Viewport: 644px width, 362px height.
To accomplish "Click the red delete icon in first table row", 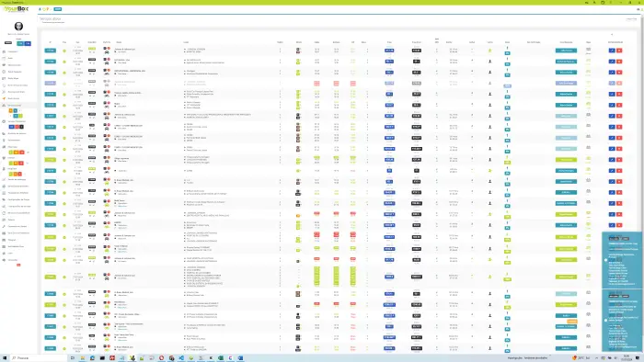I will click(x=619, y=51).
